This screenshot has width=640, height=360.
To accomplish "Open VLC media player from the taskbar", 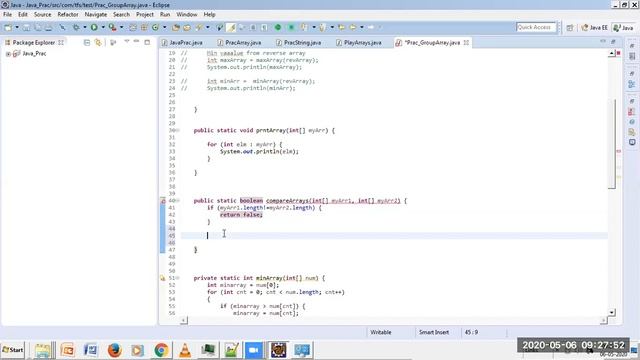I will [x=184, y=350].
